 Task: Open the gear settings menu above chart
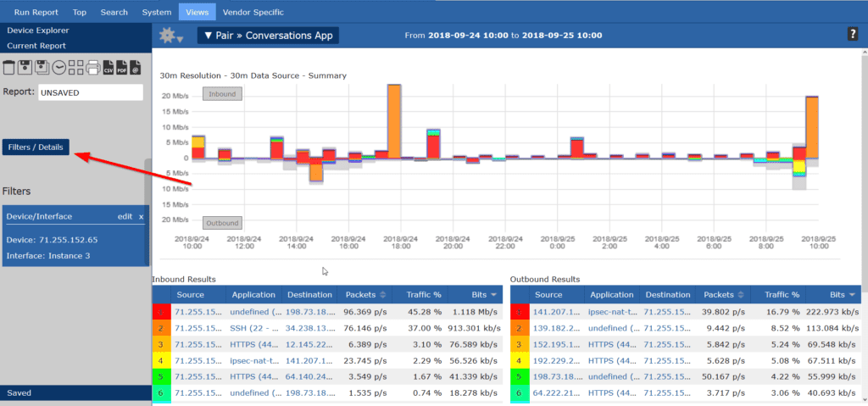[x=170, y=36]
